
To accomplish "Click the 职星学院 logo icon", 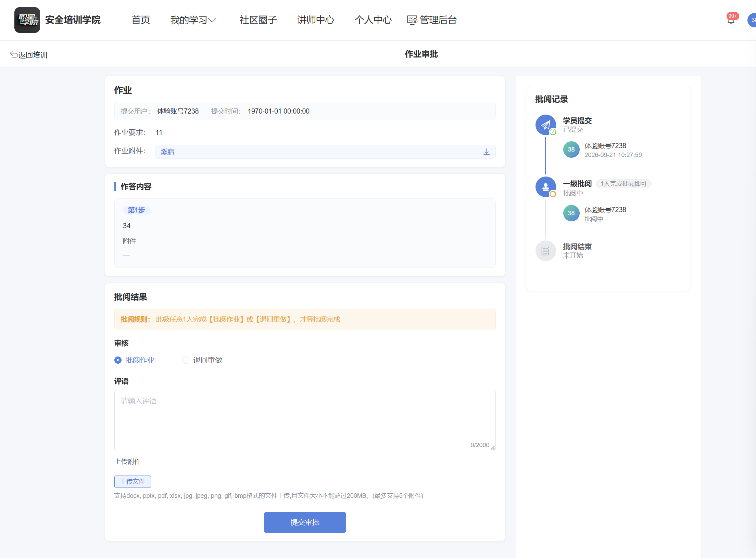I will point(27,20).
